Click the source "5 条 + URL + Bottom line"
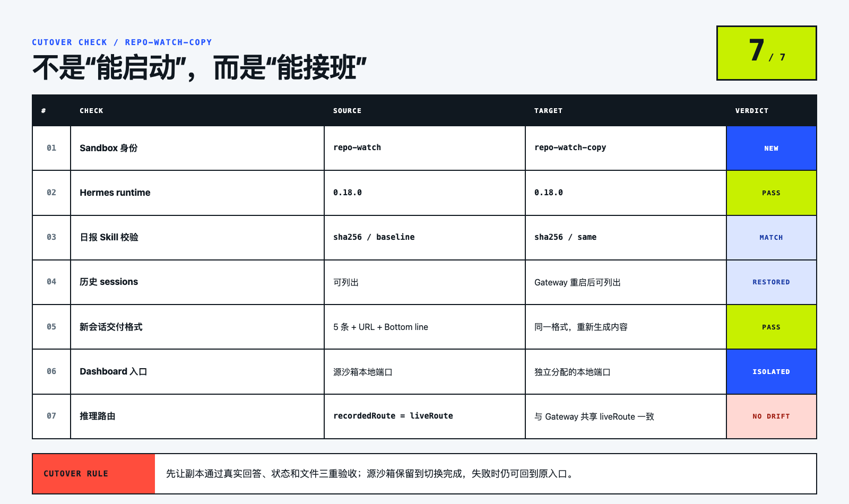849x504 pixels. pyautogui.click(x=380, y=327)
